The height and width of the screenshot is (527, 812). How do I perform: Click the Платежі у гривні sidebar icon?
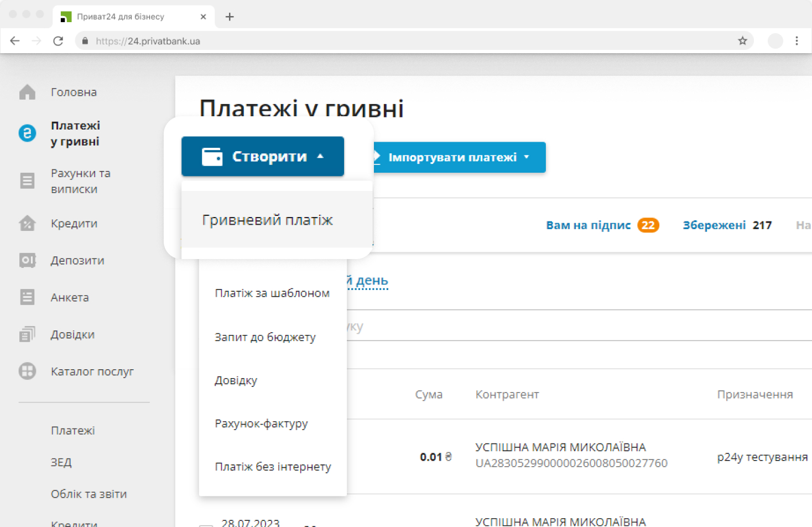coord(27,133)
